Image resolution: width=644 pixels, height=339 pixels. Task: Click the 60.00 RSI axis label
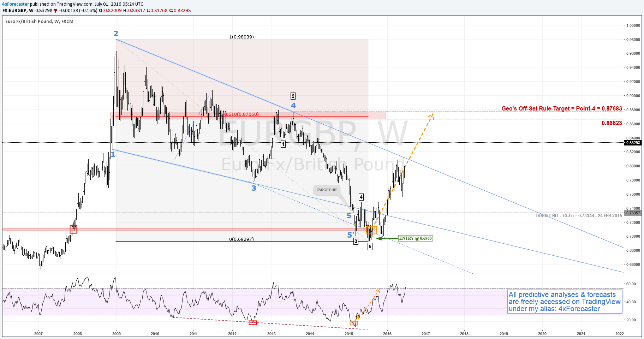coord(631,284)
